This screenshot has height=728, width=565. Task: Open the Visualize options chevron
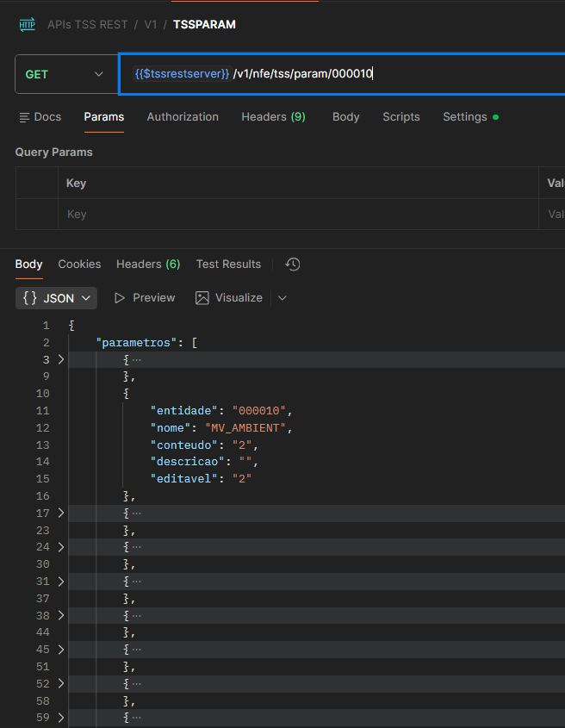click(x=282, y=298)
